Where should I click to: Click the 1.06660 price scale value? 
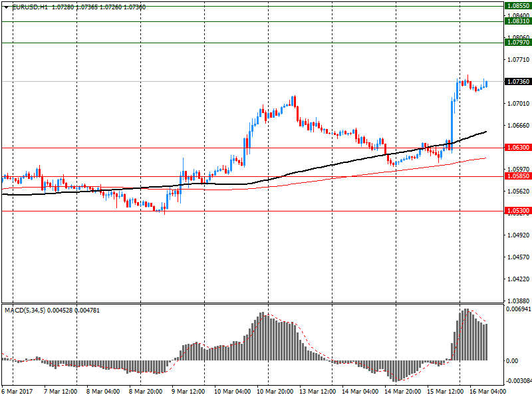(519, 126)
